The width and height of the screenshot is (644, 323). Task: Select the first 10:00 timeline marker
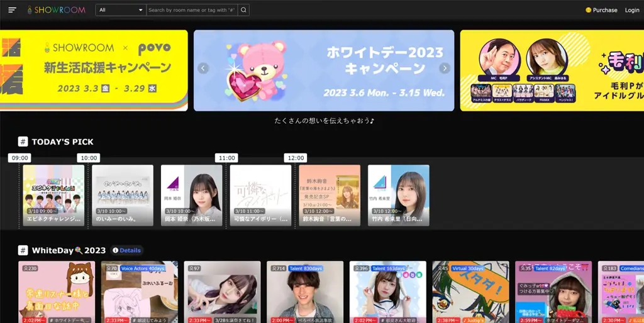pyautogui.click(x=89, y=158)
